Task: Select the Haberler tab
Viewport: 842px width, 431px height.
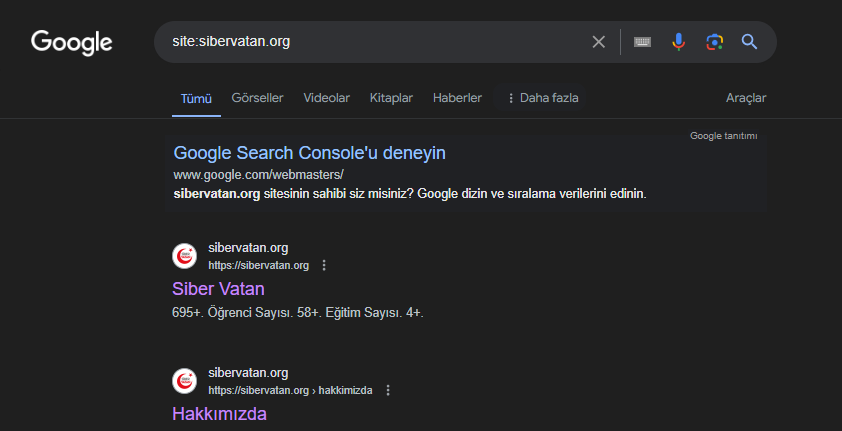Action: pyautogui.click(x=457, y=98)
